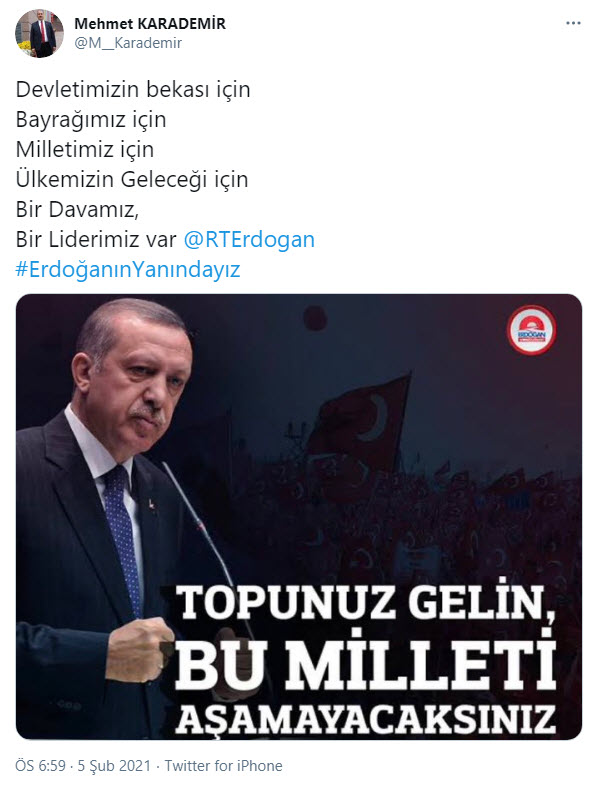
Task: Click the tweet line 'Bir Davamız,'
Action: 77,209
